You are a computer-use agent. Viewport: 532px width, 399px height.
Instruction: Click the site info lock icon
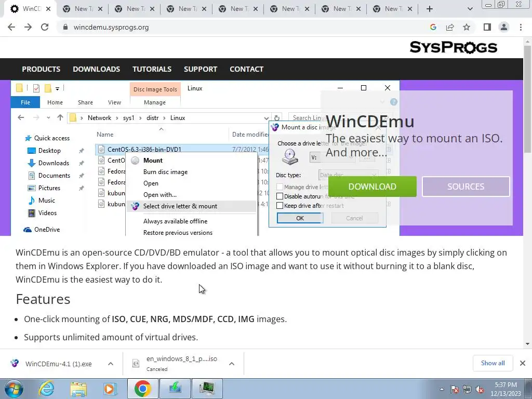pos(65,27)
